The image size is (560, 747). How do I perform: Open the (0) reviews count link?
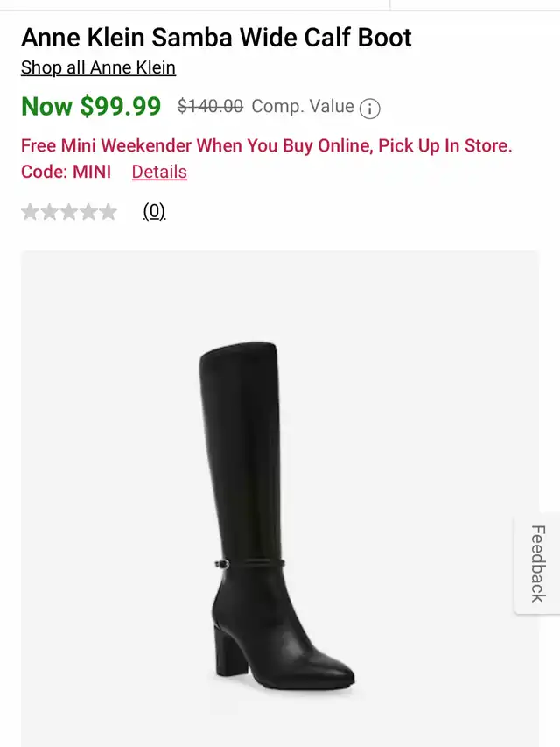coord(154,210)
